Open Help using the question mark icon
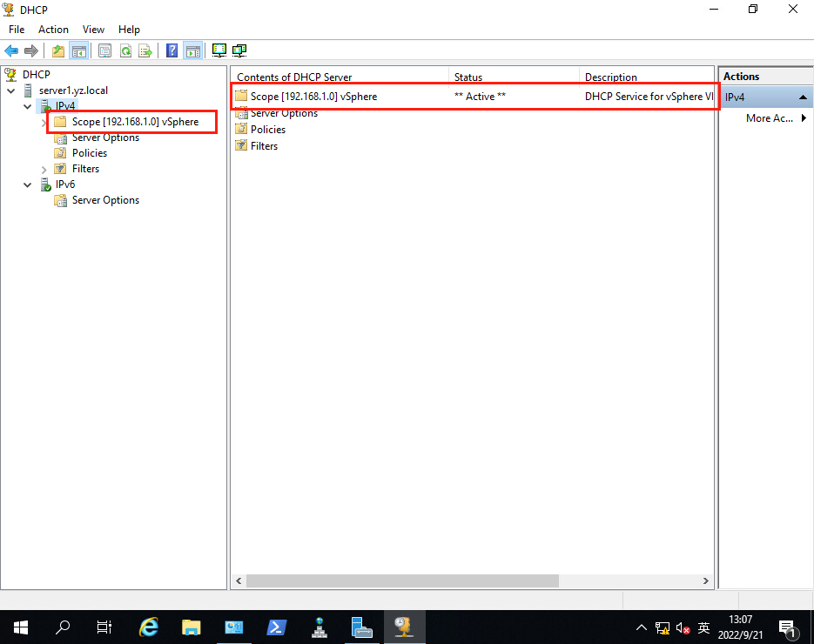Viewport: 814px width, 644px height. coord(172,50)
